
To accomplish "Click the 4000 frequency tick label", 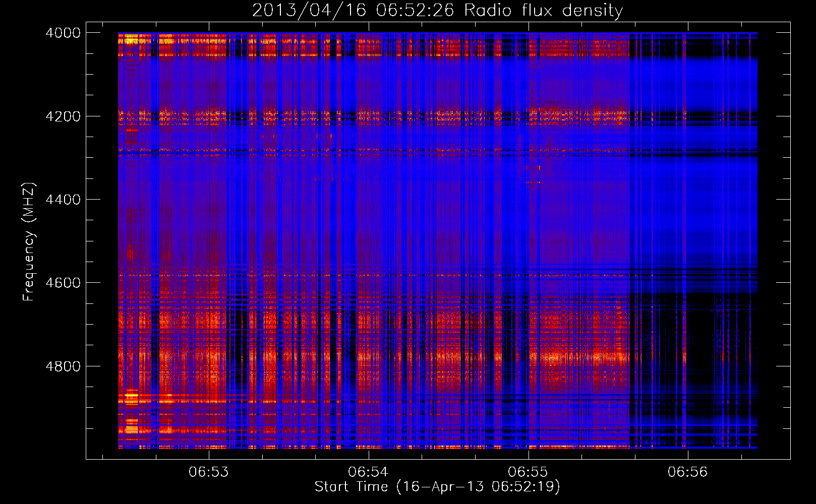I will coord(63,33).
